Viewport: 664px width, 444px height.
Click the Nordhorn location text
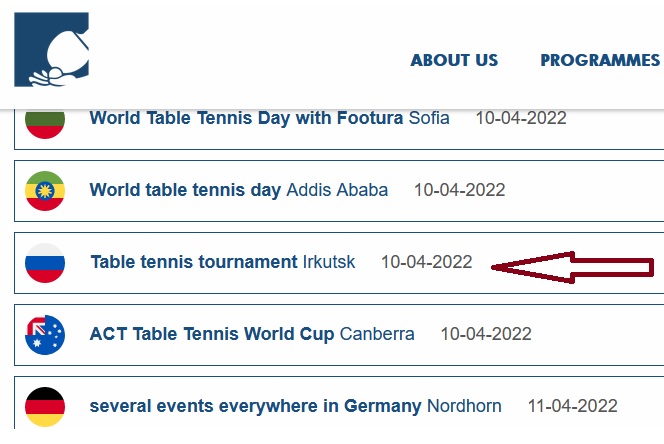point(464,406)
